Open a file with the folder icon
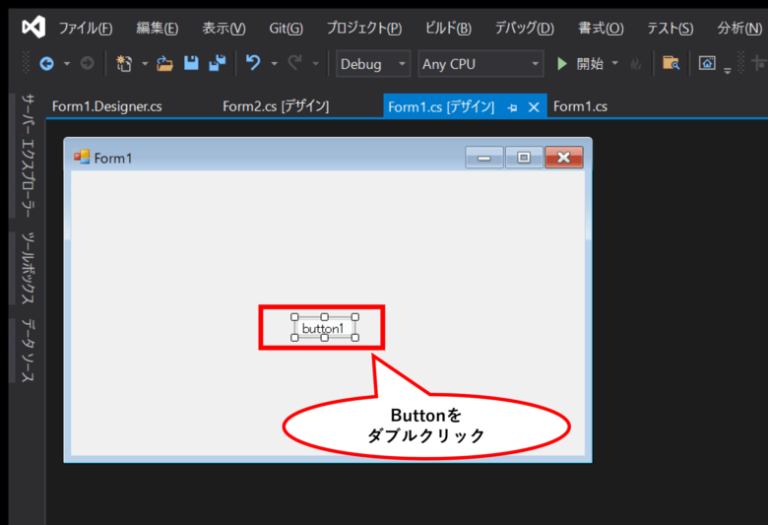 point(165,64)
